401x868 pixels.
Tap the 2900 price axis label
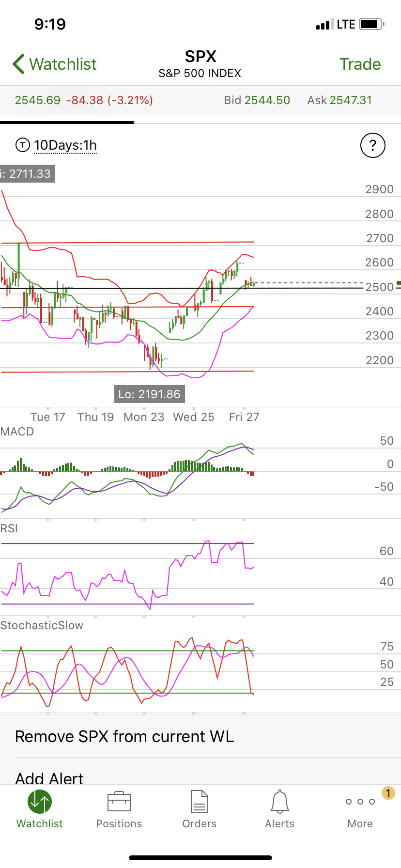click(x=379, y=189)
